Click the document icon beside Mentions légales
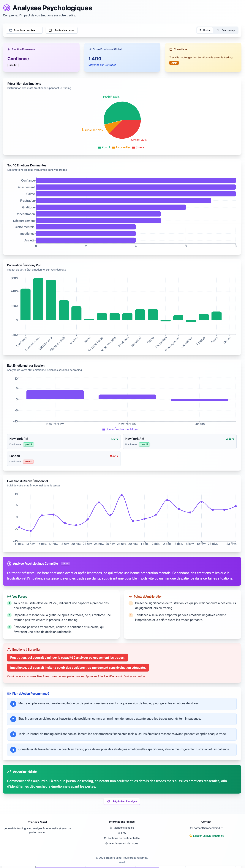 (111, 828)
